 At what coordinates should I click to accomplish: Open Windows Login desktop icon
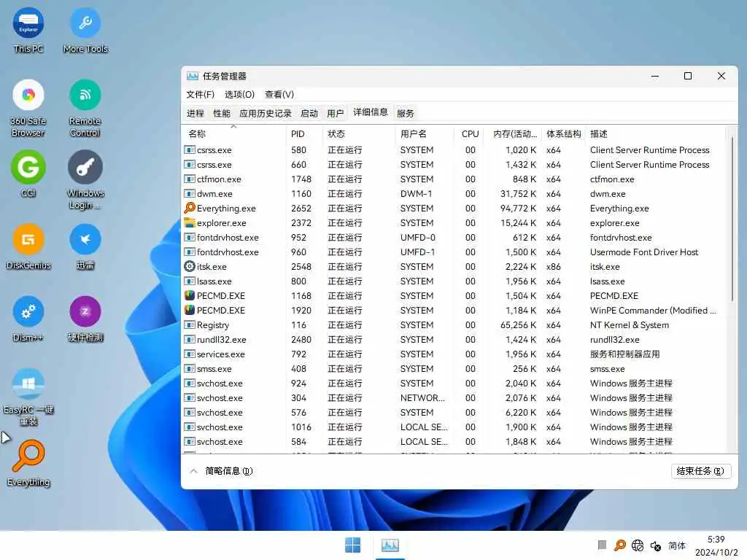(x=85, y=180)
